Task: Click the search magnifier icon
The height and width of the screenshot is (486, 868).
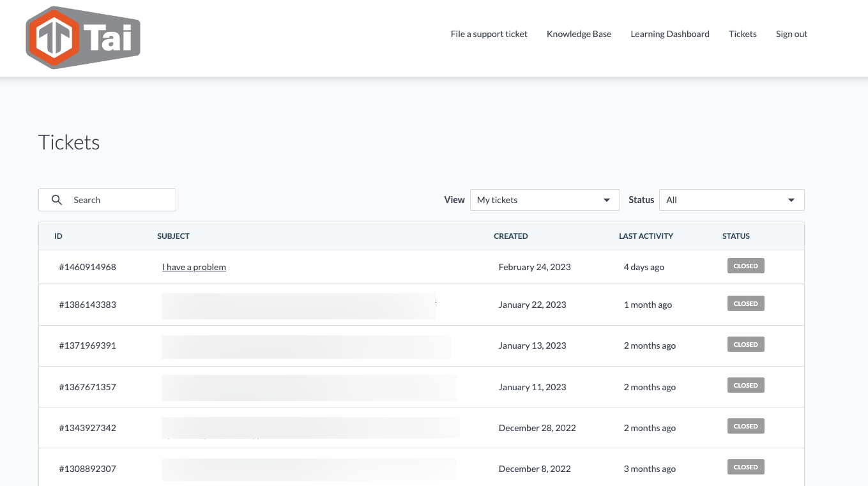Action: tap(57, 200)
